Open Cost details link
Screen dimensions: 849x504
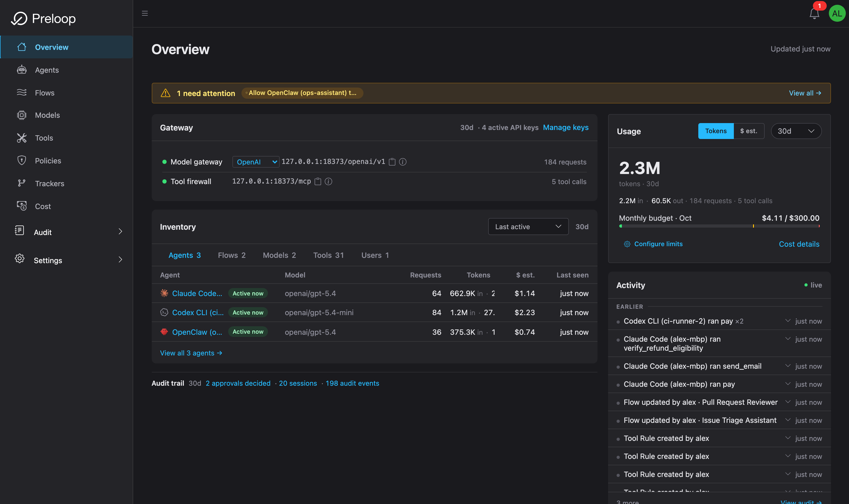coord(799,244)
